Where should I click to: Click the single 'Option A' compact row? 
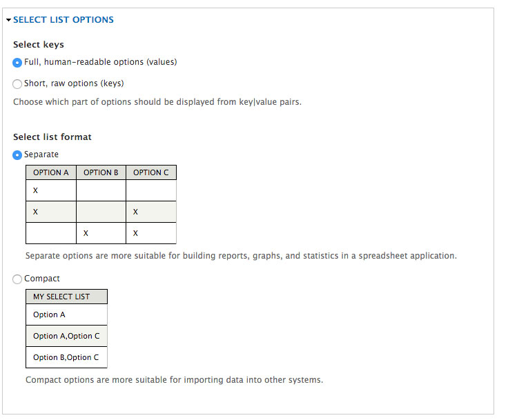point(66,314)
